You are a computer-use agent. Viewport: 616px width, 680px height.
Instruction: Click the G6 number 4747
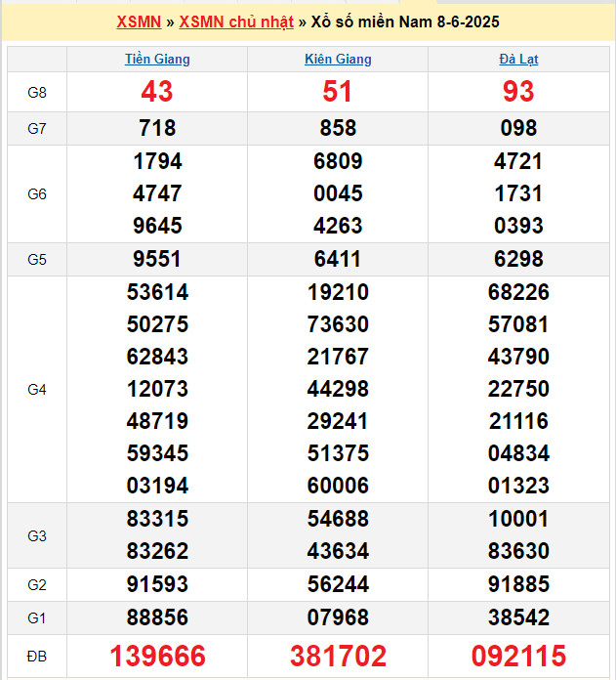click(x=157, y=193)
